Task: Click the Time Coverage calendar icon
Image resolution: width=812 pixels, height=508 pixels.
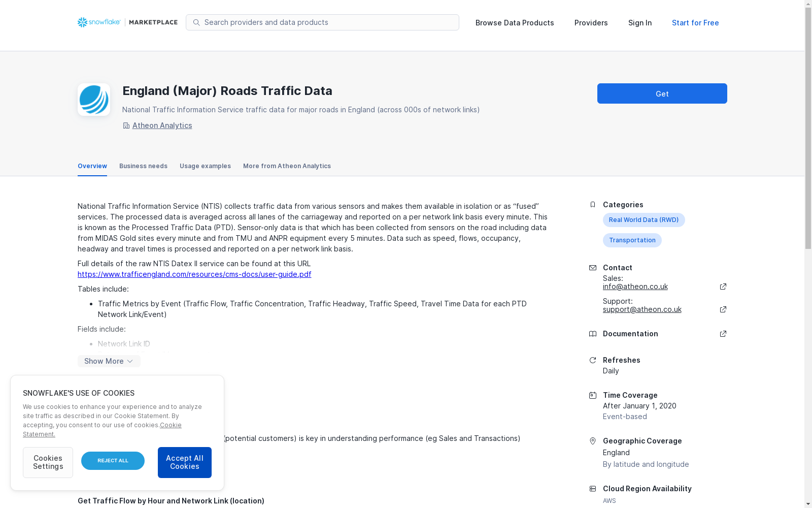Action: tap(592, 395)
